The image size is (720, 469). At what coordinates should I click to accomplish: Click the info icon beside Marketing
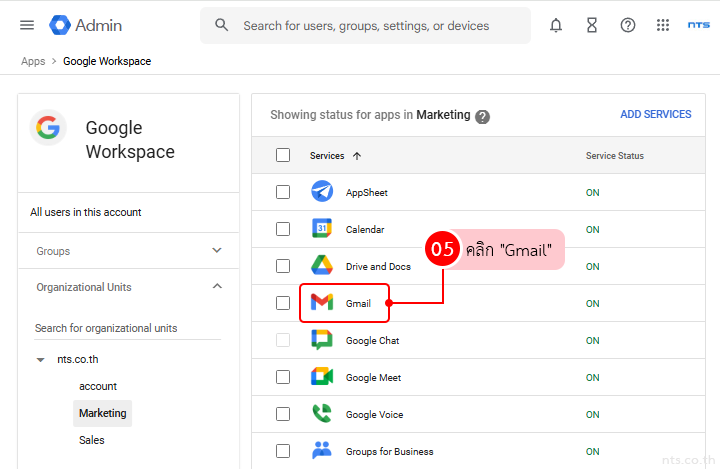(483, 116)
